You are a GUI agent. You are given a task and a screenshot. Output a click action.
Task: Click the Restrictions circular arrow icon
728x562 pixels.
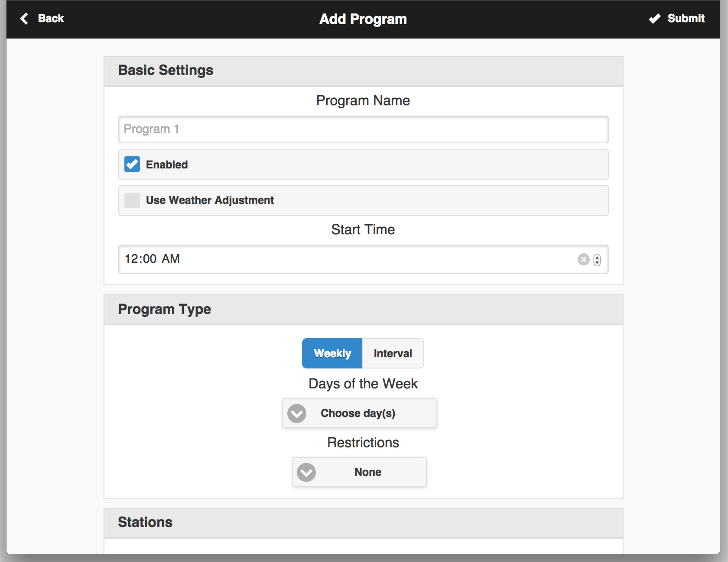click(306, 472)
